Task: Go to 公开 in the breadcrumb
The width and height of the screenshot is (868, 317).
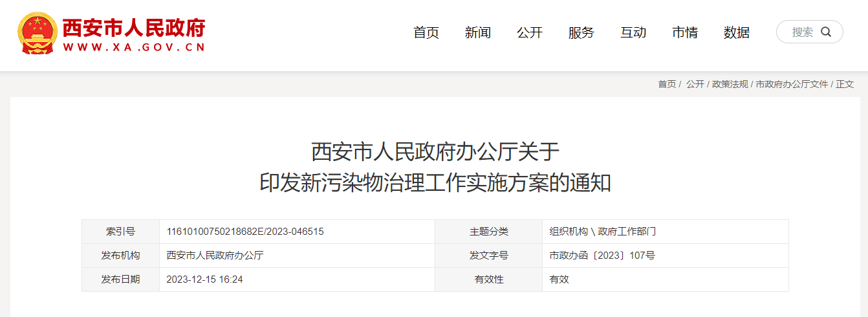Action: [x=695, y=84]
